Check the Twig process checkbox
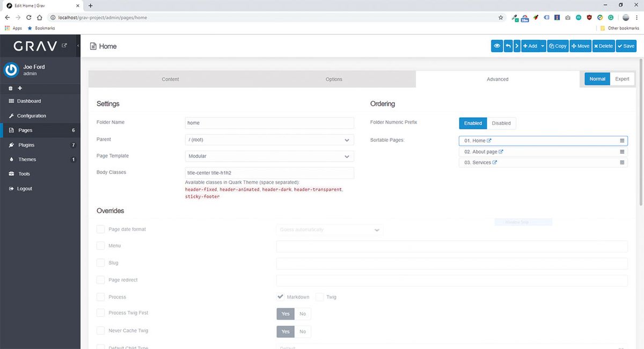The height and width of the screenshot is (349, 644). [x=319, y=296]
